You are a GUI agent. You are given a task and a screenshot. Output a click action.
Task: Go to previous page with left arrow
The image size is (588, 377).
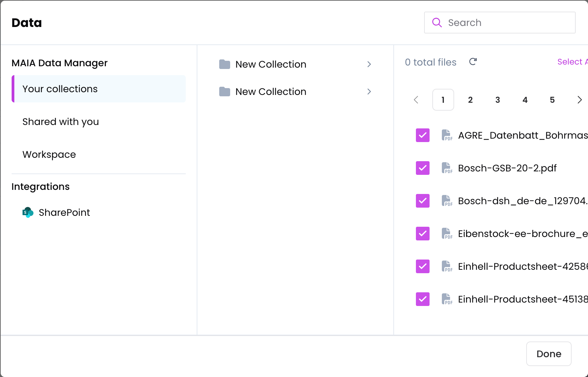pyautogui.click(x=416, y=100)
